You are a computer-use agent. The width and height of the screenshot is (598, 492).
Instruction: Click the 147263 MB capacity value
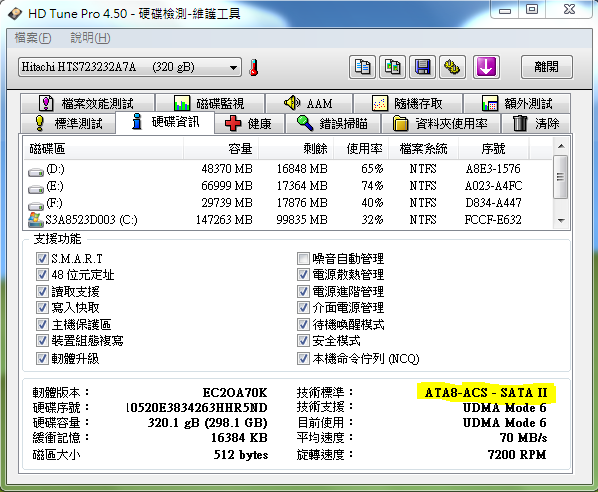(224, 220)
